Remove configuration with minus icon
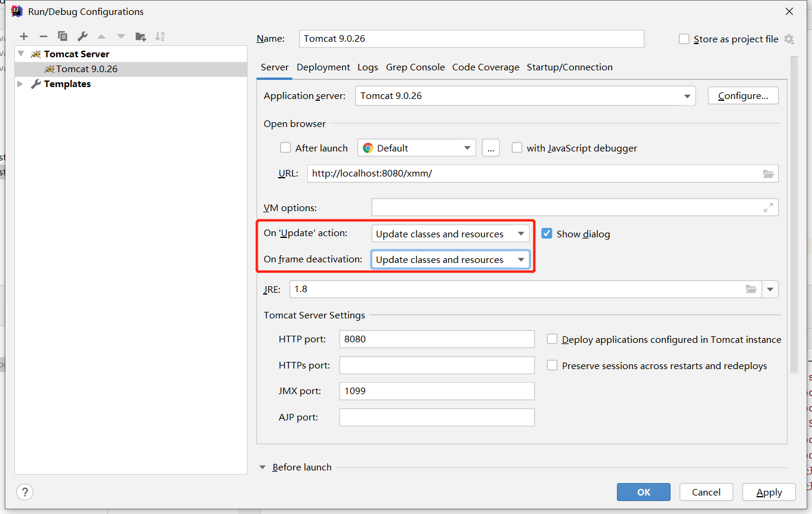812x514 pixels. coord(43,36)
